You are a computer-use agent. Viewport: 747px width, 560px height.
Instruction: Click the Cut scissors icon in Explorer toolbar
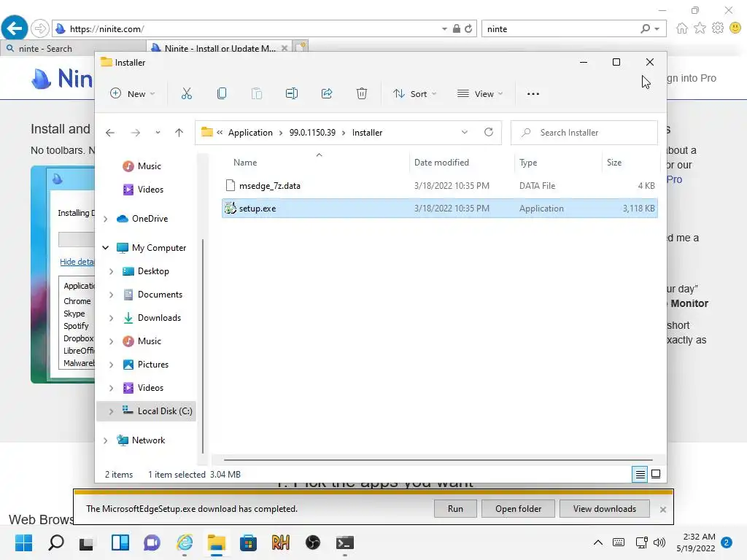[186, 94]
